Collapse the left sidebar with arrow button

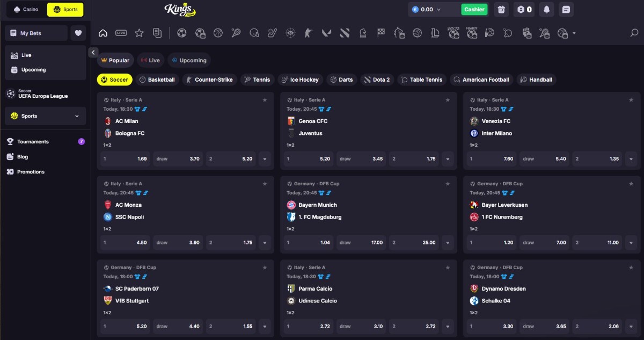(93, 53)
